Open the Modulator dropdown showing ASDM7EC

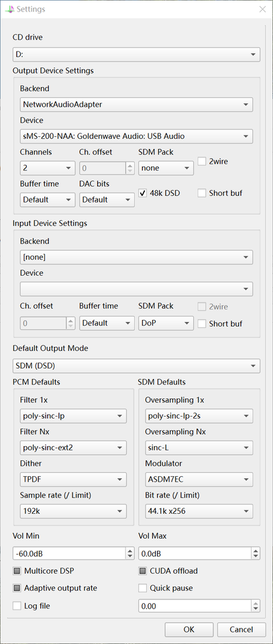[199, 479]
